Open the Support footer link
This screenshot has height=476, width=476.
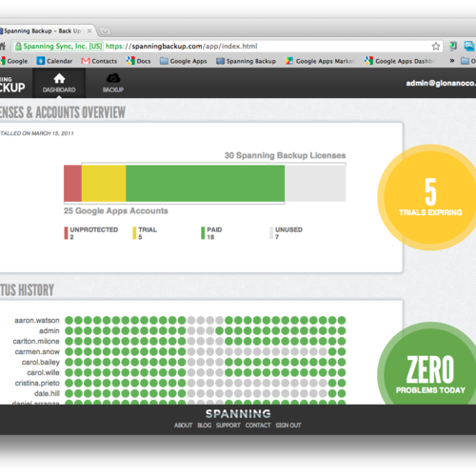coord(228,426)
